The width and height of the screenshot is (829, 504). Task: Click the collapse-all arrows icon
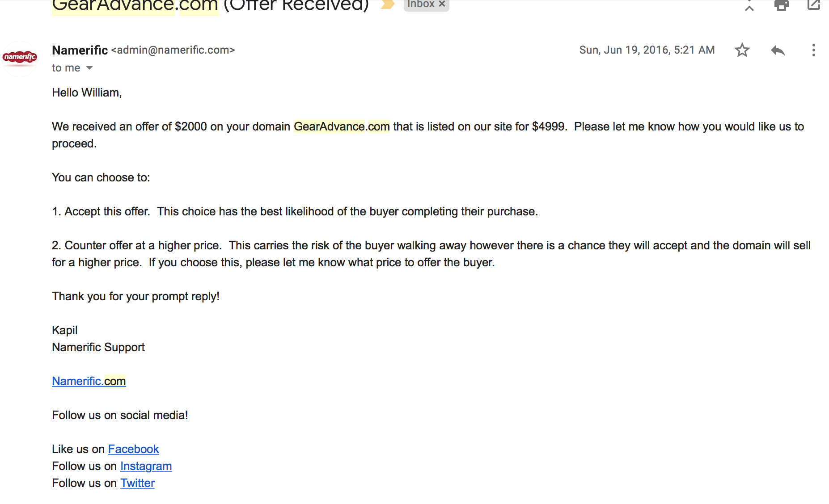pos(749,5)
